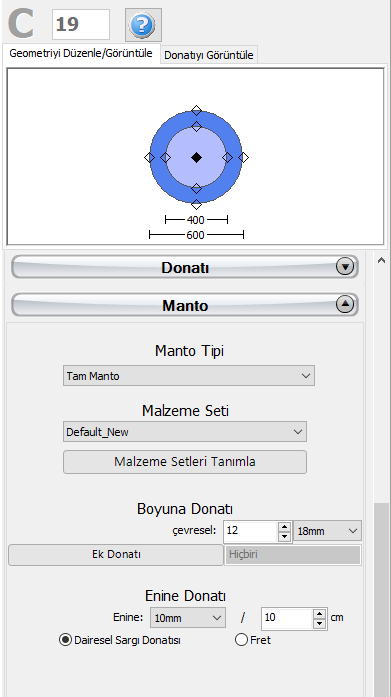Switch to Geometriyi Düzenle/Görüntüle tab
The height and width of the screenshot is (697, 391).
click(x=81, y=54)
